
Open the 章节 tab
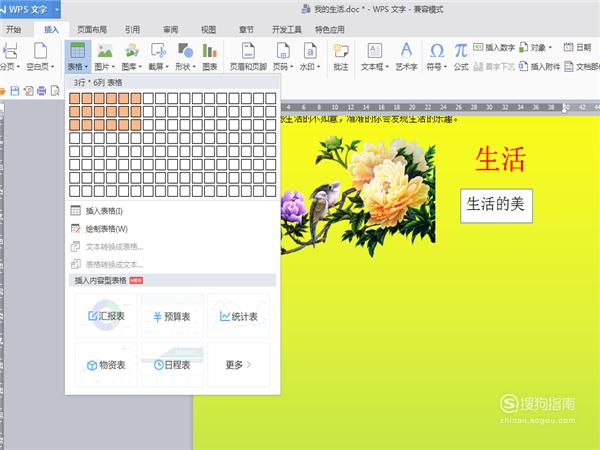[x=246, y=29]
